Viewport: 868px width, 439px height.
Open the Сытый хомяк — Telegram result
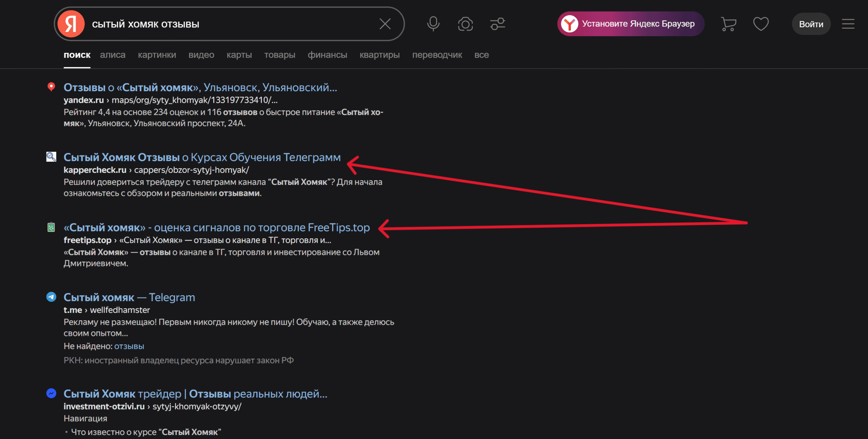[129, 297]
